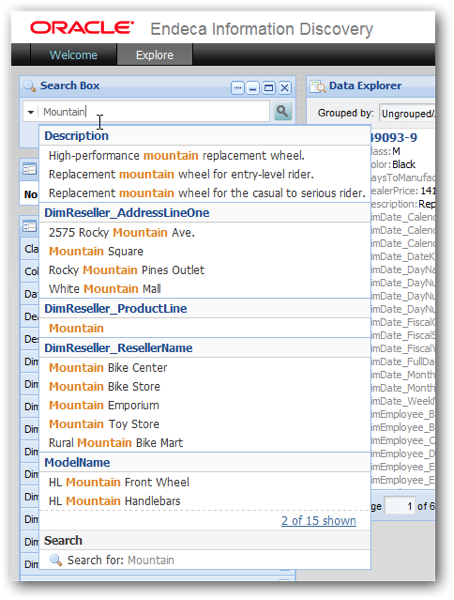Click the Data Explorer panel icon
The width and height of the screenshot is (454, 600).
point(318,87)
